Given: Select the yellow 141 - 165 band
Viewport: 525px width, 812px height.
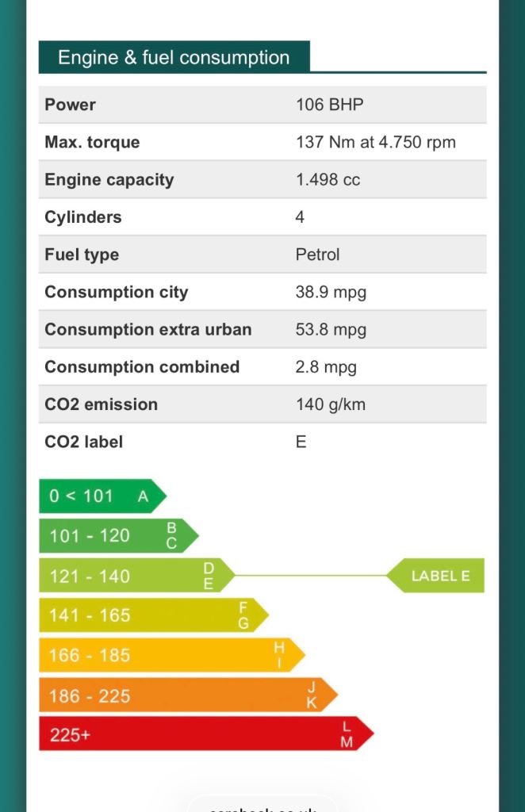Looking at the screenshot, I should coord(151,615).
